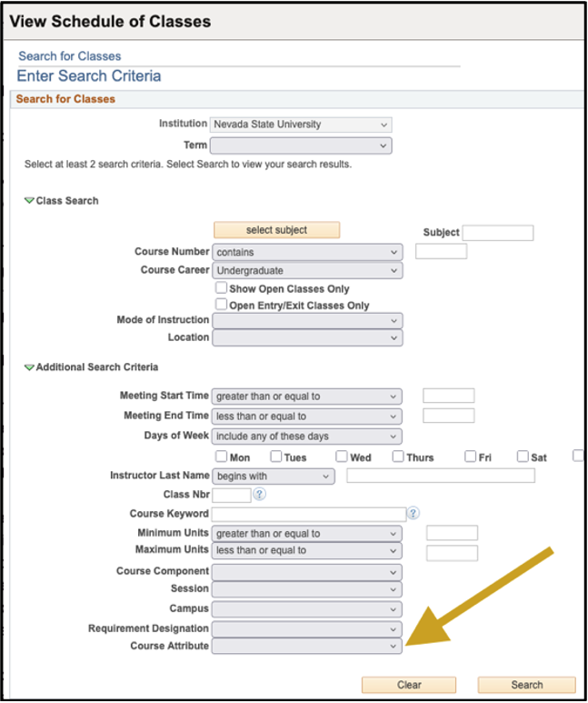Click the Clear button
Image resolution: width=588 pixels, height=703 pixels.
409,685
